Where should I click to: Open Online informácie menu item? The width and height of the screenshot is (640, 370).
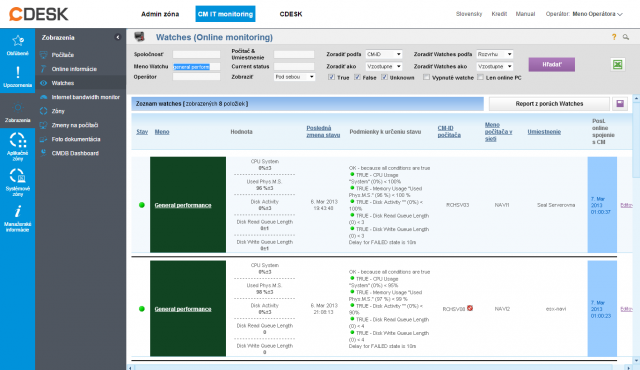point(74,69)
